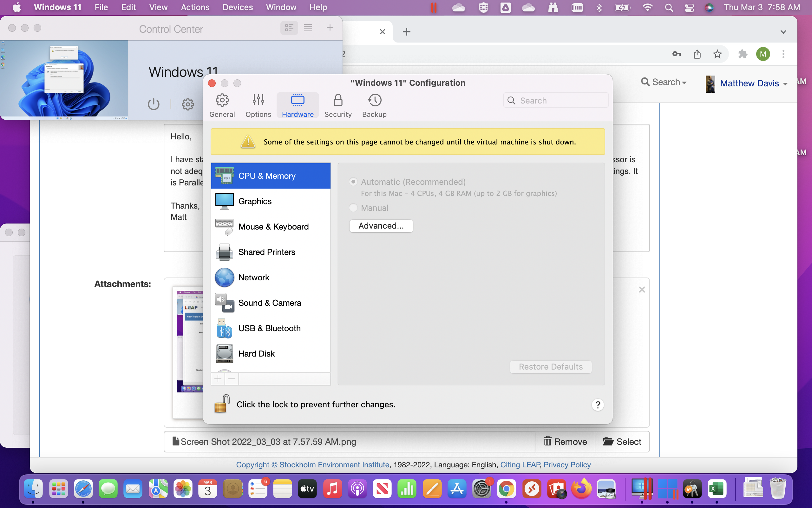The image size is (812, 508).
Task: Click the share page icon in Chrome
Action: (697, 54)
